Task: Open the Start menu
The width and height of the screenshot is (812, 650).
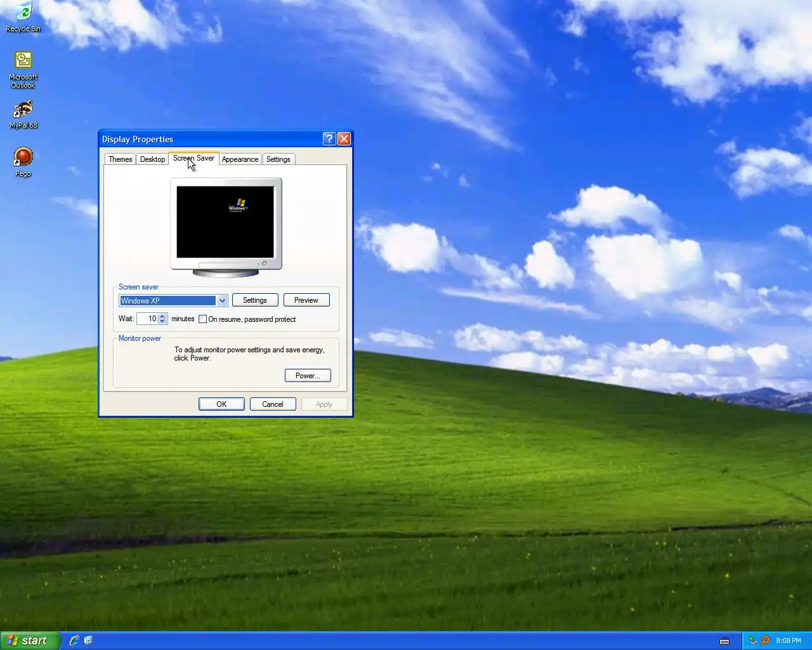Action: point(30,640)
